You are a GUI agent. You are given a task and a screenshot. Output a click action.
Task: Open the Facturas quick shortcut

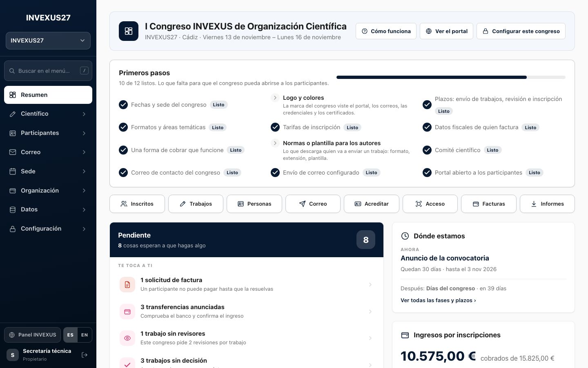(x=489, y=204)
